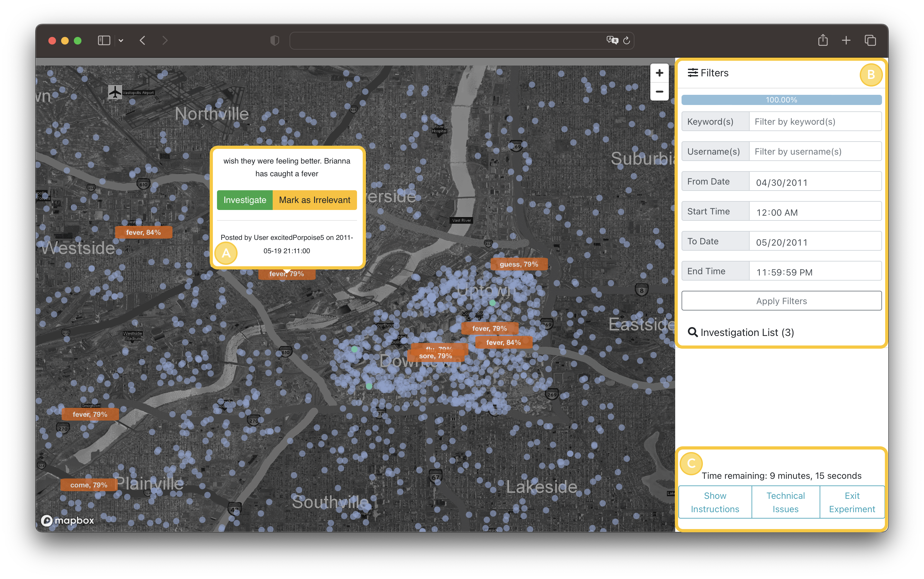Expand the Investigation List (3) section

click(x=741, y=332)
